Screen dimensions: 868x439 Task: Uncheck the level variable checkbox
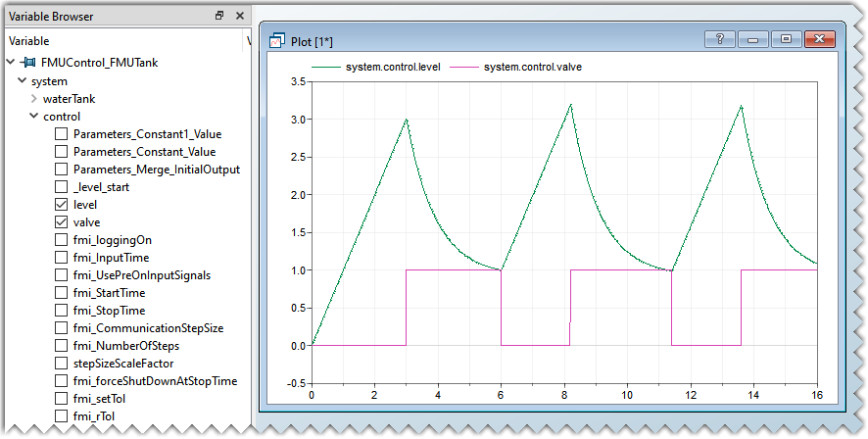point(62,205)
